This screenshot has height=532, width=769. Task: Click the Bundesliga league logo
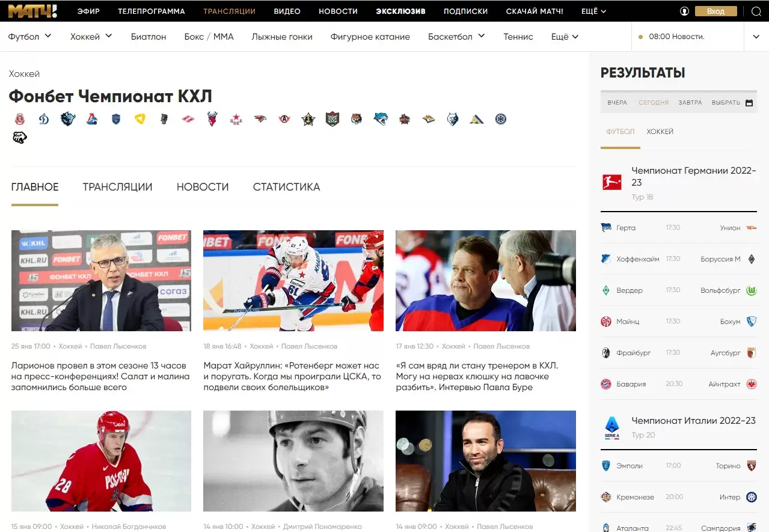[612, 182]
